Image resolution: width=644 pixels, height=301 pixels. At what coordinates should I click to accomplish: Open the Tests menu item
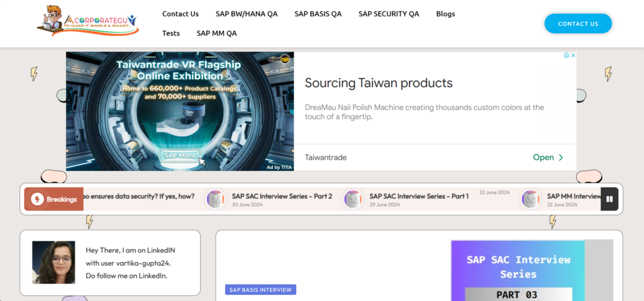[171, 33]
